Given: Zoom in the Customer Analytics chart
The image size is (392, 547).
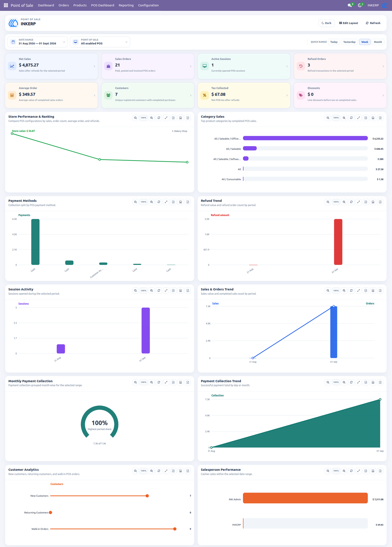Looking at the screenshot, I should click(x=152, y=471).
